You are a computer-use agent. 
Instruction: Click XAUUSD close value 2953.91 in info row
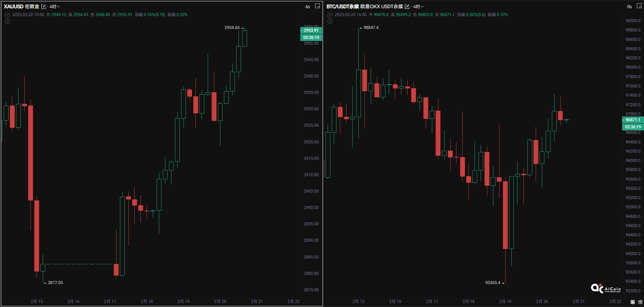125,15
